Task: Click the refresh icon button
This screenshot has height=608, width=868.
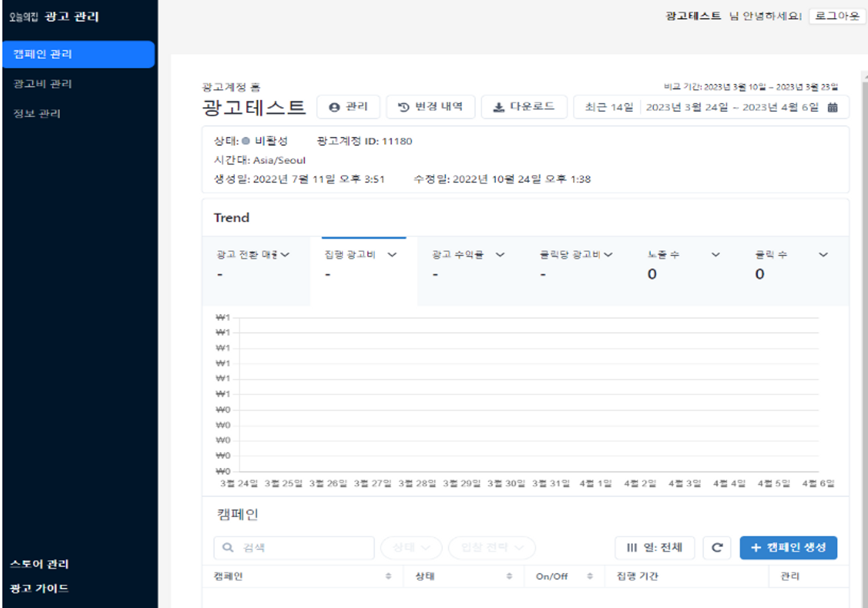Action: tap(717, 548)
